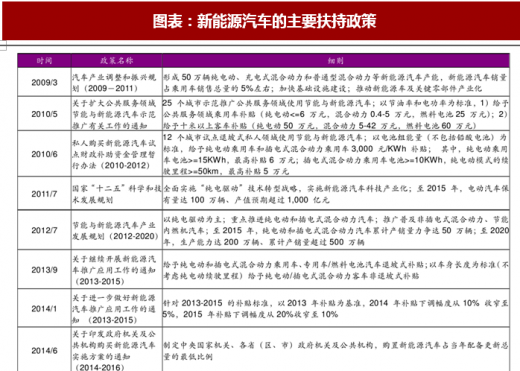Click details text beginning 针对2013-2015的补贴标准
This screenshot has height=371, width=520.
pyautogui.click(x=335, y=308)
